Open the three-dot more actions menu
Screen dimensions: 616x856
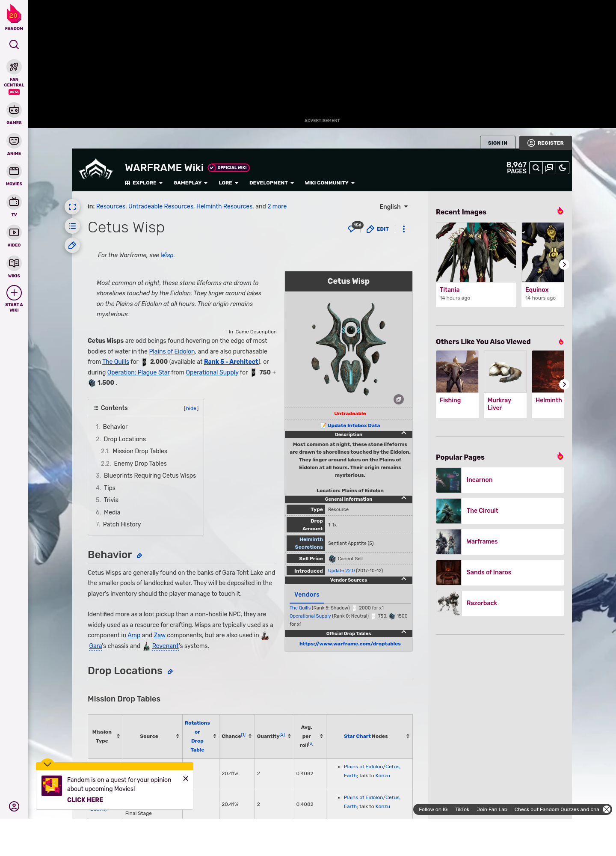[404, 229]
